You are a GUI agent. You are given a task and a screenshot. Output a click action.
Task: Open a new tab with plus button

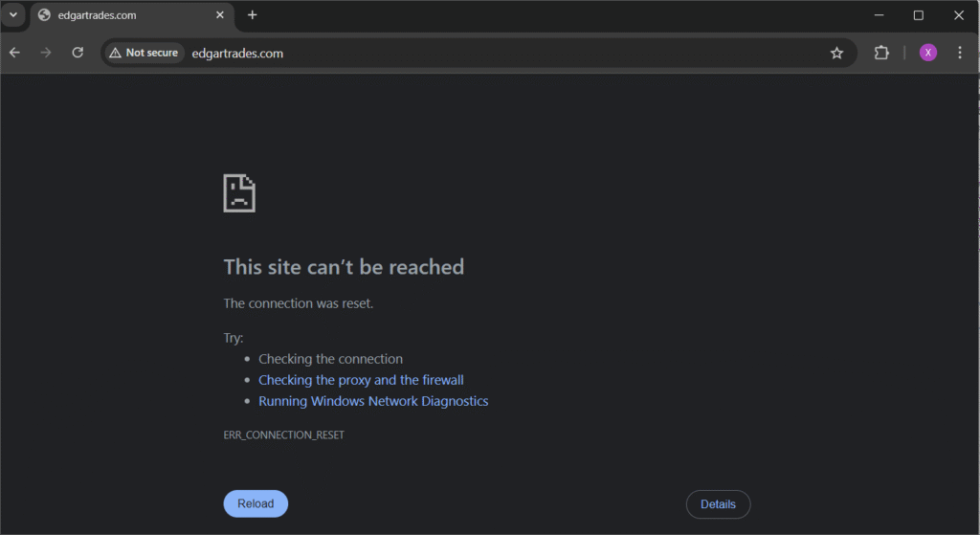coord(253,15)
